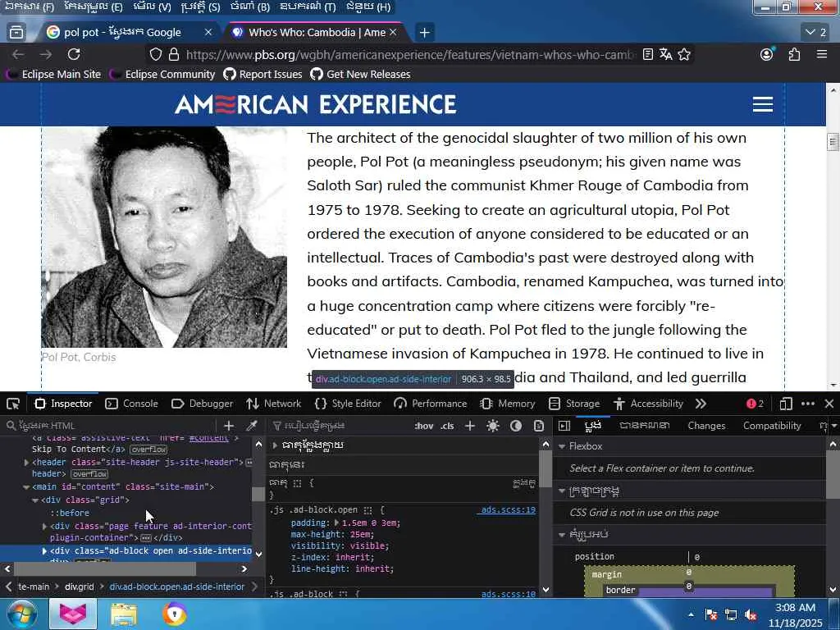
Task: Toggle reader view icon in address bar
Action: [x=648, y=54]
